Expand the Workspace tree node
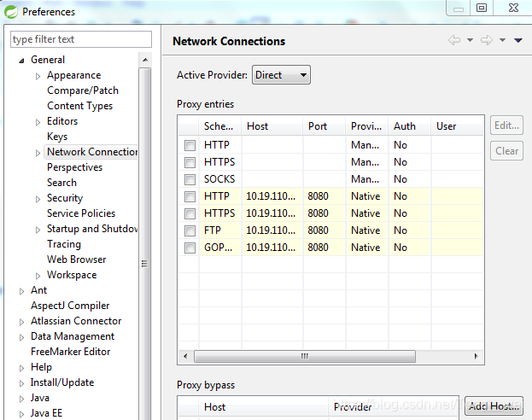 (38, 276)
